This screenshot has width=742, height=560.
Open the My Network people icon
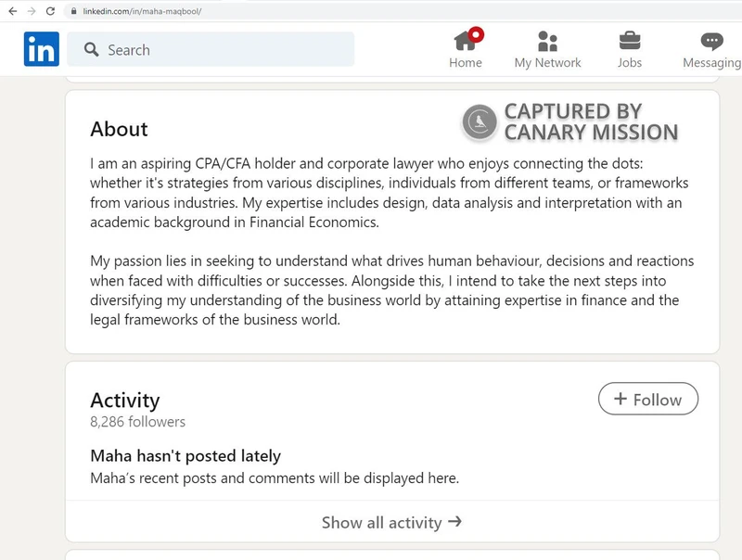click(547, 41)
